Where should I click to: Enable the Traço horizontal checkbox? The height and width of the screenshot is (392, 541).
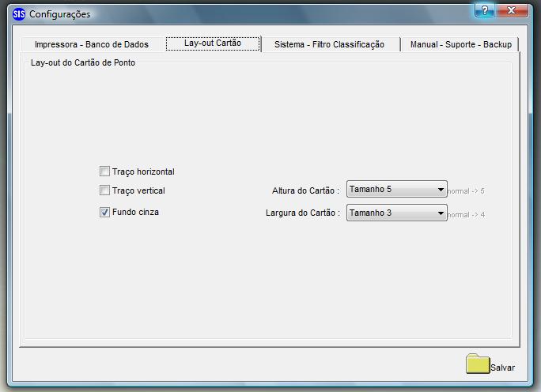coord(104,171)
